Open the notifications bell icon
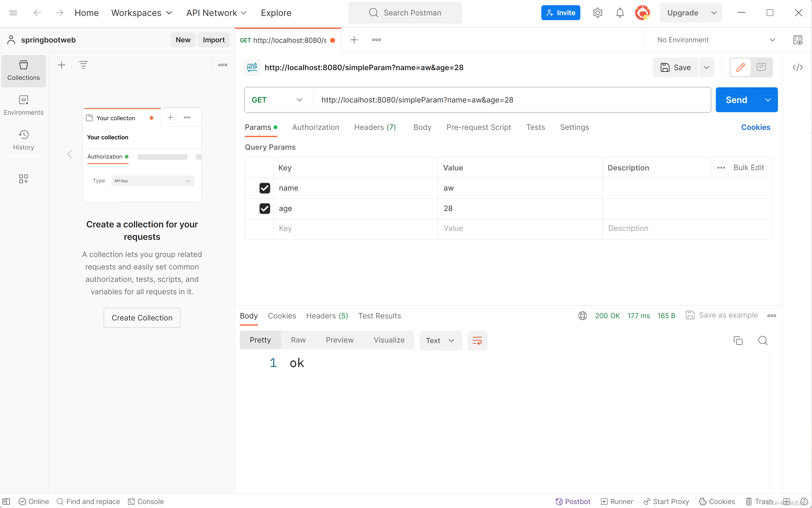The width and height of the screenshot is (812, 508). point(620,13)
